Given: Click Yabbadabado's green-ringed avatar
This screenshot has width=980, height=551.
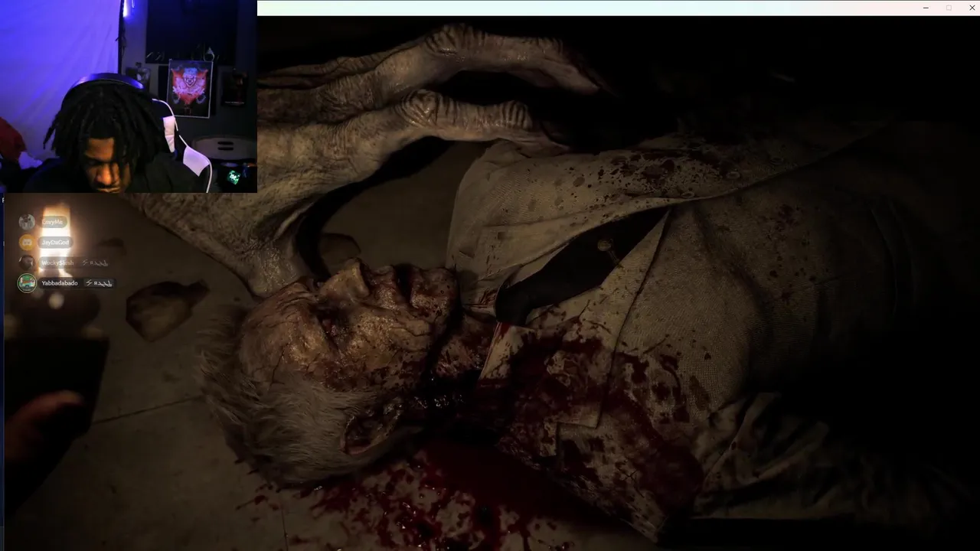Looking at the screenshot, I should [27, 283].
